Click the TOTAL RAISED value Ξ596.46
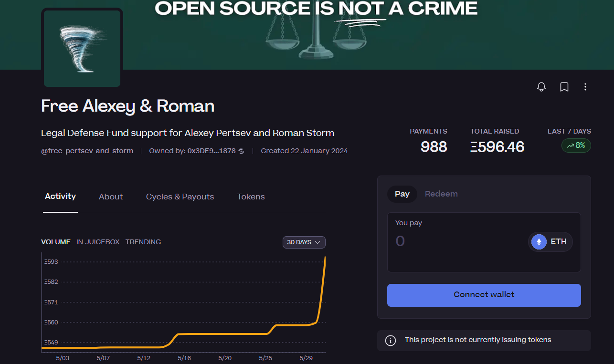 pos(498,147)
